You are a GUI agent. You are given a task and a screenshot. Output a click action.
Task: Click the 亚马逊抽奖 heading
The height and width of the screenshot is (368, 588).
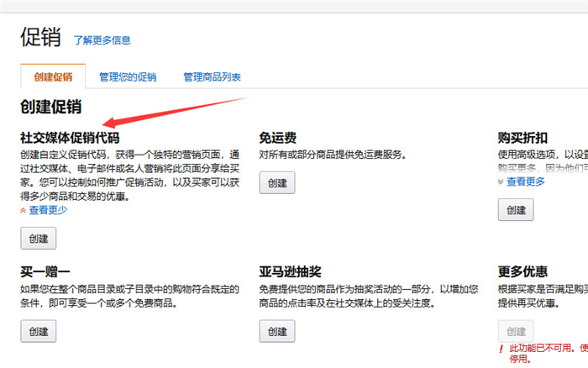point(291,271)
